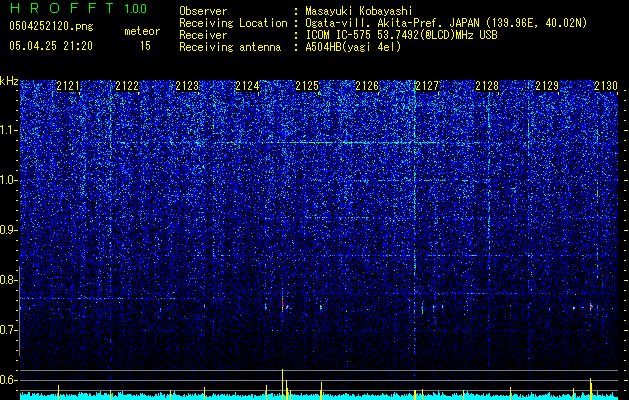Viewport: 629px width, 400px height.
Task: Click the 1.0 frequency axis label
Action: click(9, 180)
